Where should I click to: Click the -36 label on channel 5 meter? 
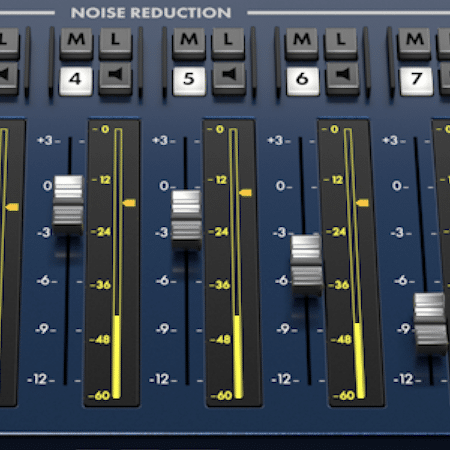click(x=220, y=285)
